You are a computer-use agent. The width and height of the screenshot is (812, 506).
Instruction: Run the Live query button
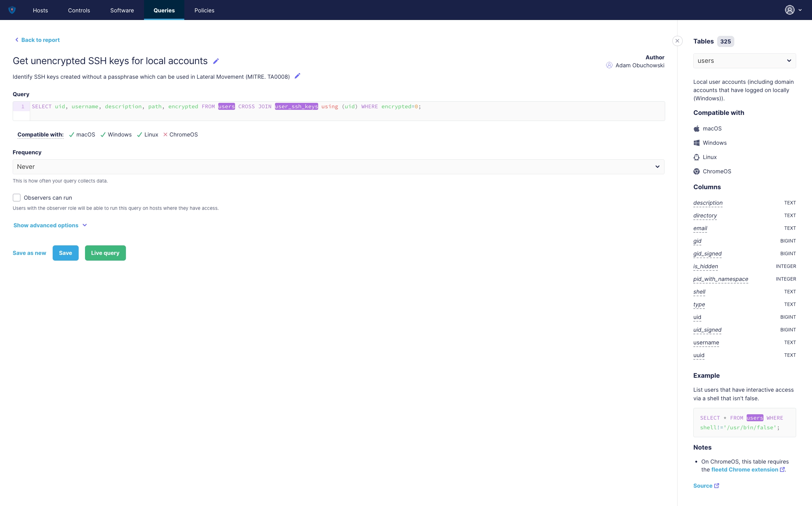click(105, 253)
